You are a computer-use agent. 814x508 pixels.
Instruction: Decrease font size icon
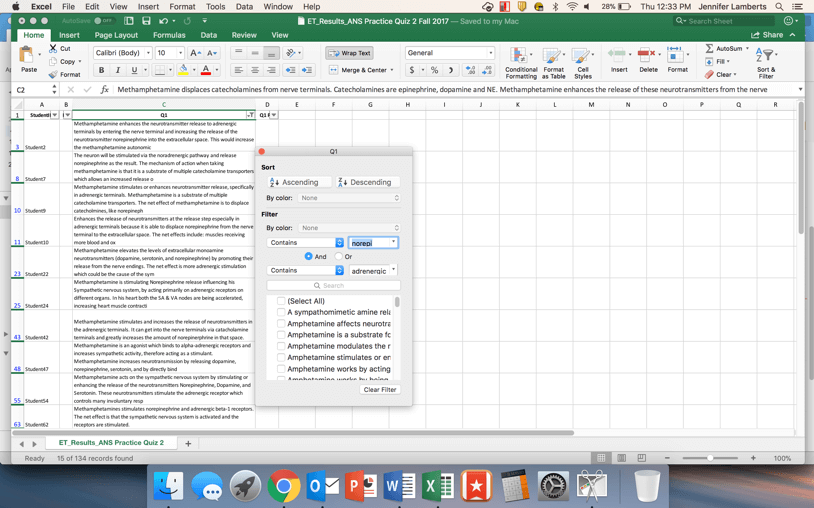pos(212,53)
